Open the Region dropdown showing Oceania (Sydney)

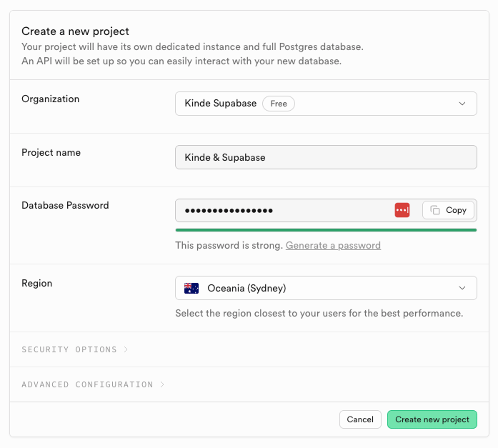[x=326, y=288]
